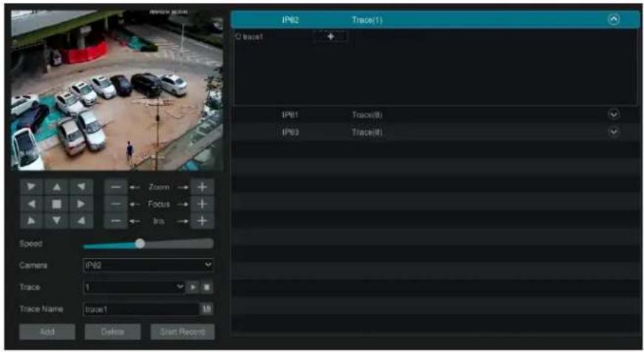Zoom out with the minus button
644x352 pixels.
tap(116, 187)
